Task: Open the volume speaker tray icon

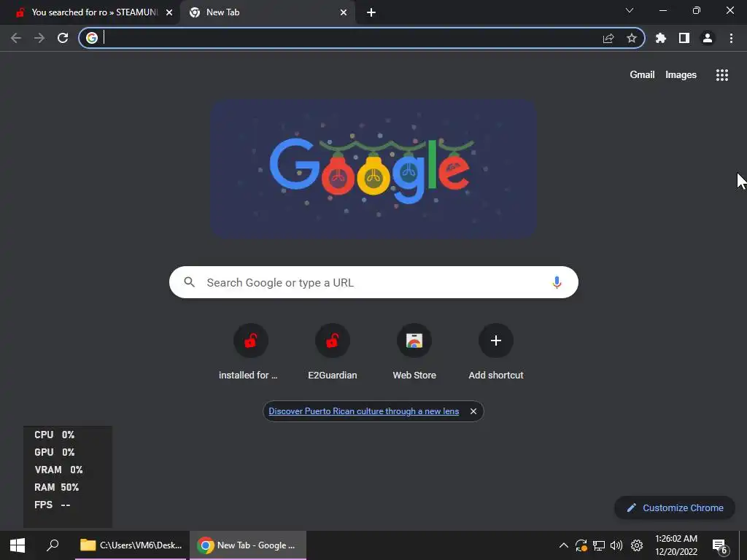Action: point(616,545)
